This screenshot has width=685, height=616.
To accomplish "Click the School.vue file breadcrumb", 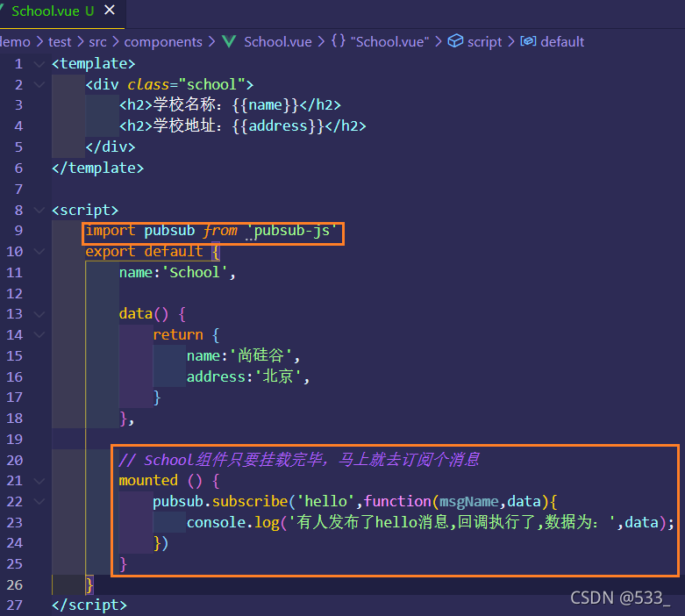I will [x=278, y=42].
